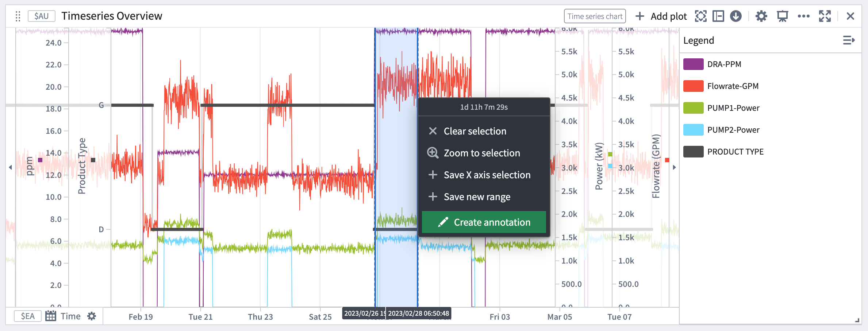Collapse the Legend panel

pos(849,40)
